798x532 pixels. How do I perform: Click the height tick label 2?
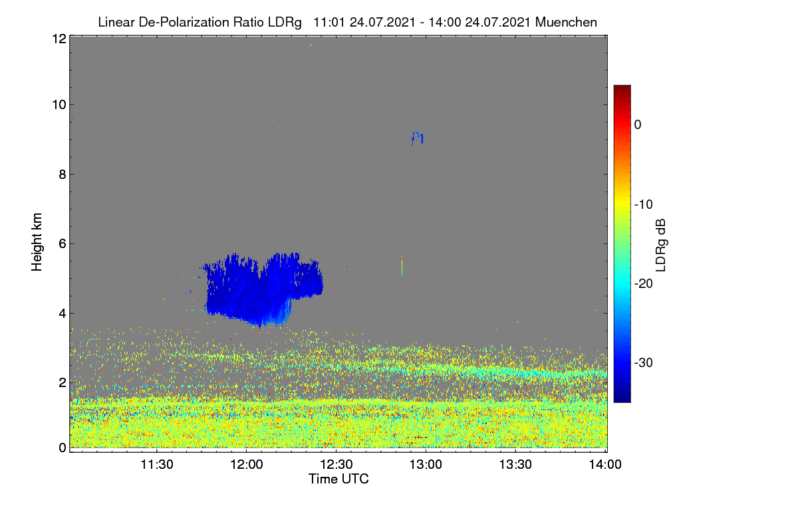tap(62, 382)
